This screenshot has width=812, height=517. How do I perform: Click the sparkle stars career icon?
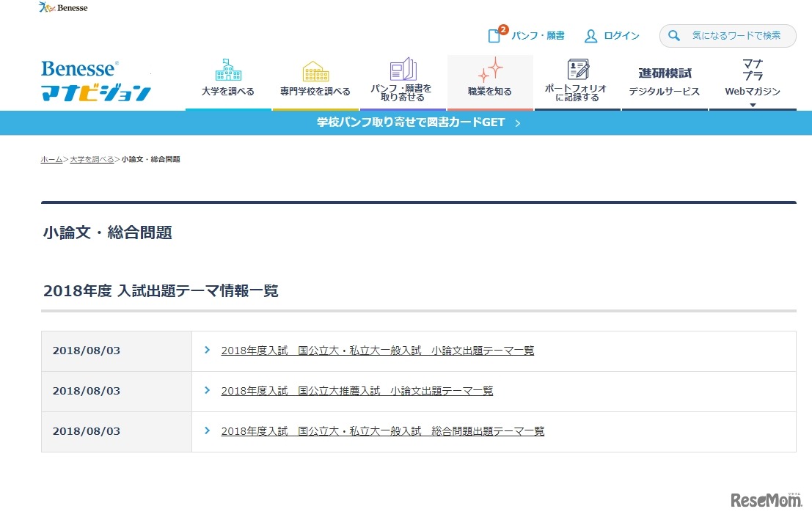490,70
